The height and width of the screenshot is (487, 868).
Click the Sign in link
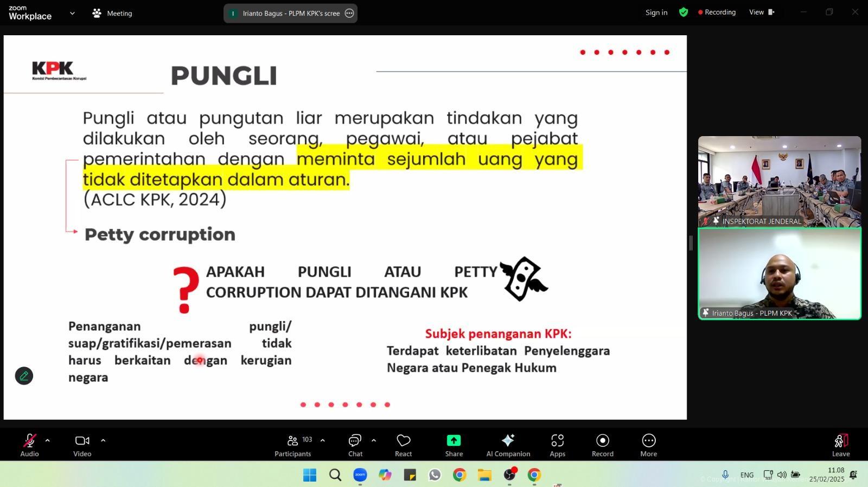click(x=656, y=12)
